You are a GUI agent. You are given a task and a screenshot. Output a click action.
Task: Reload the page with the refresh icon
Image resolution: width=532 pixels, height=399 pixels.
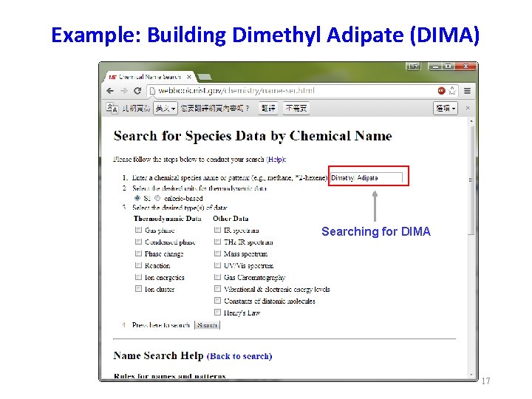pyautogui.click(x=137, y=91)
